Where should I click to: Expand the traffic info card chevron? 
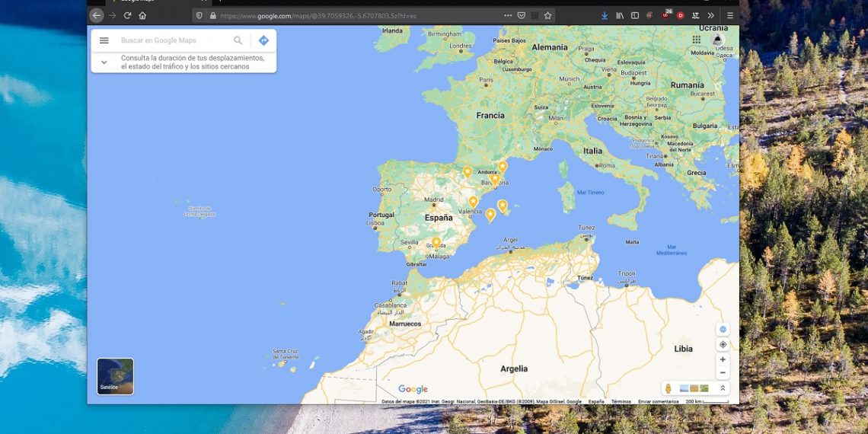(104, 62)
